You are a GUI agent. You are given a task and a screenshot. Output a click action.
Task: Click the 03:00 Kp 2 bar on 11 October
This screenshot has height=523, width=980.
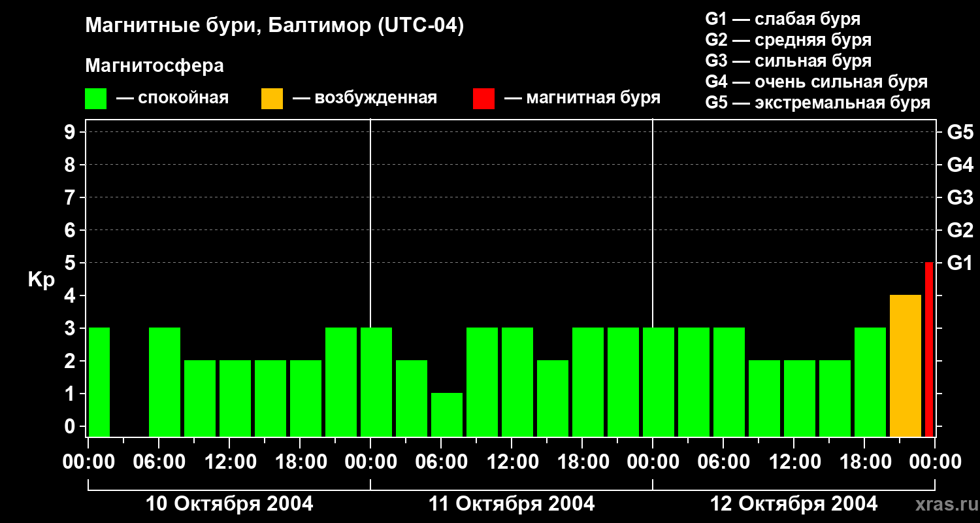pos(412,398)
